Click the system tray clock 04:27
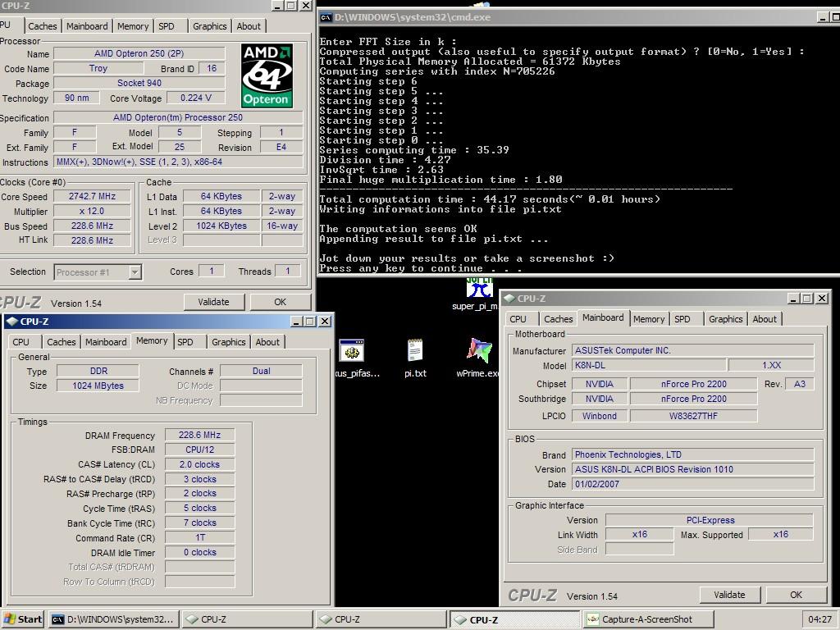The height and width of the screenshot is (630, 840). [819, 619]
